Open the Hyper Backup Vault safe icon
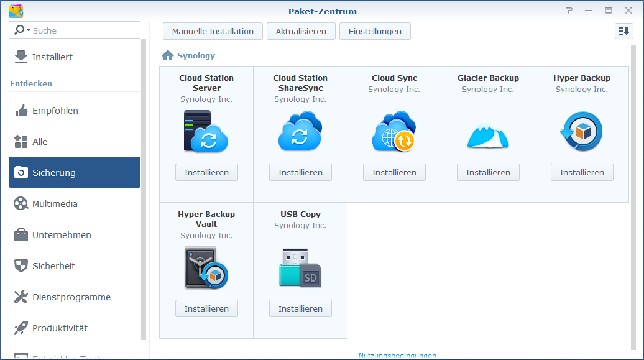 click(206, 267)
